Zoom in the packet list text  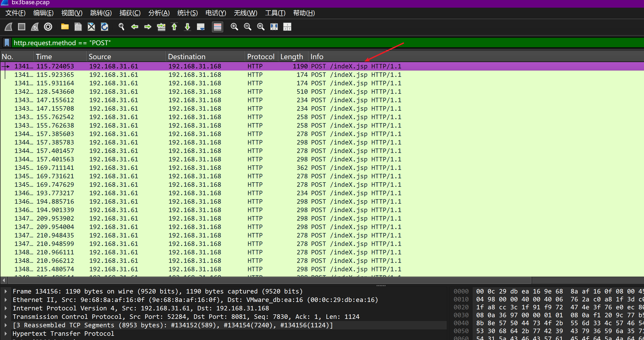[x=234, y=27]
